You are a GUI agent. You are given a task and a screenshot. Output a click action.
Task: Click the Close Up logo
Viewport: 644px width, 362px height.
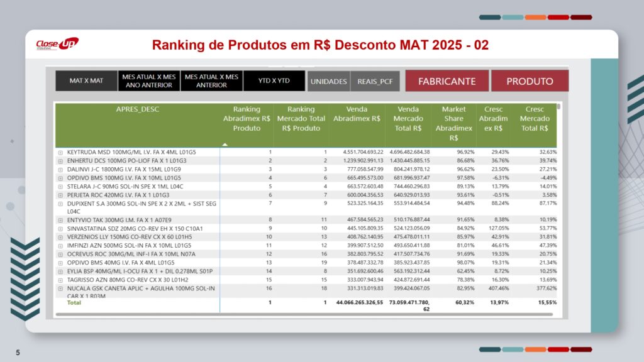point(57,44)
